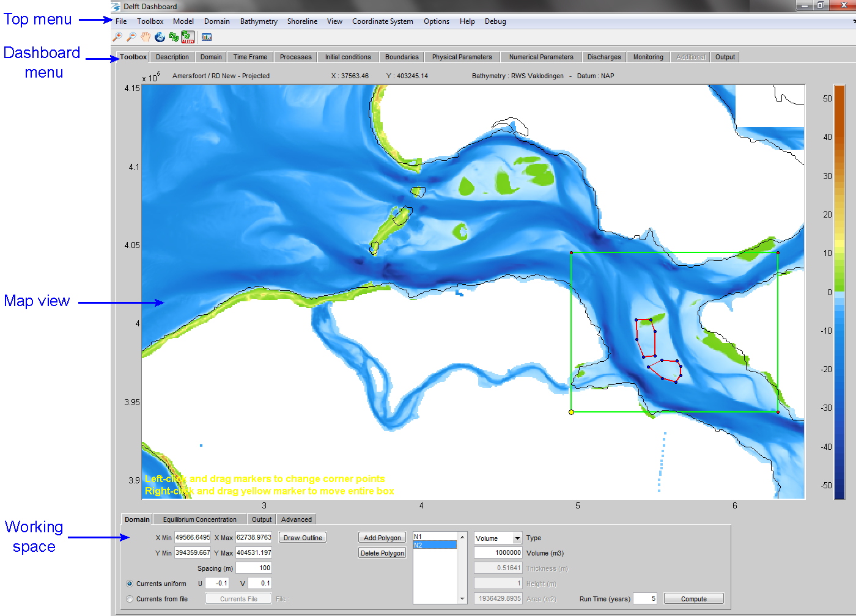
Task: Click the bar chart toolbar icon
Action: pyautogui.click(x=207, y=37)
